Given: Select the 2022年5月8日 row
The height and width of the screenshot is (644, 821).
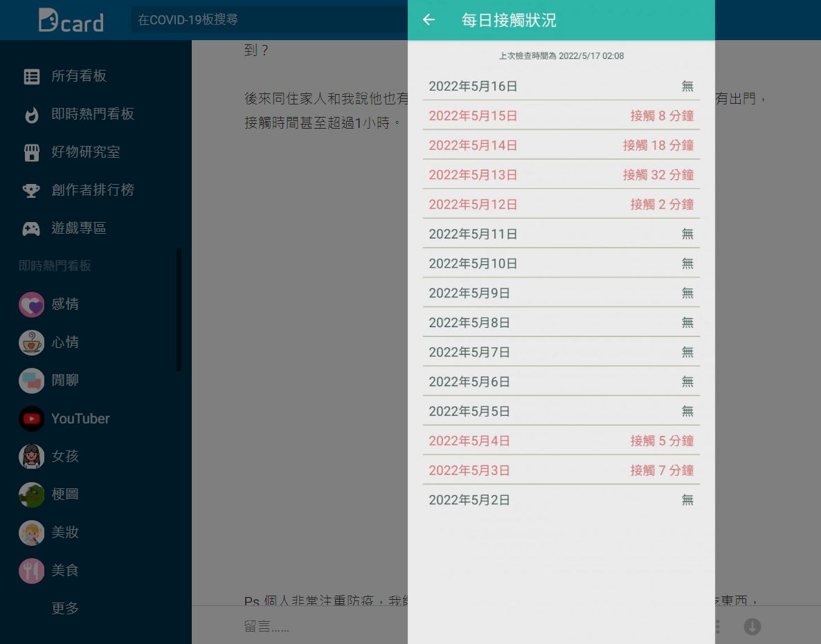Looking at the screenshot, I should 561,322.
